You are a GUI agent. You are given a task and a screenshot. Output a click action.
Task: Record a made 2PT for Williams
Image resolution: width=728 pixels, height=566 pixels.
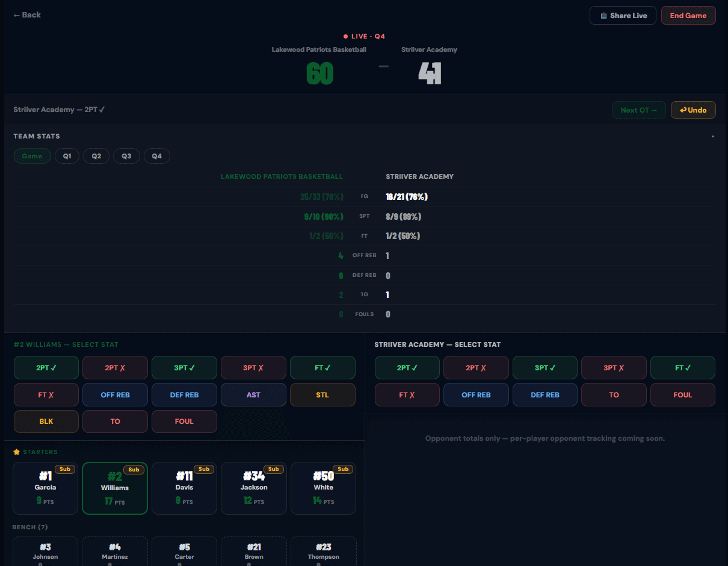46,368
